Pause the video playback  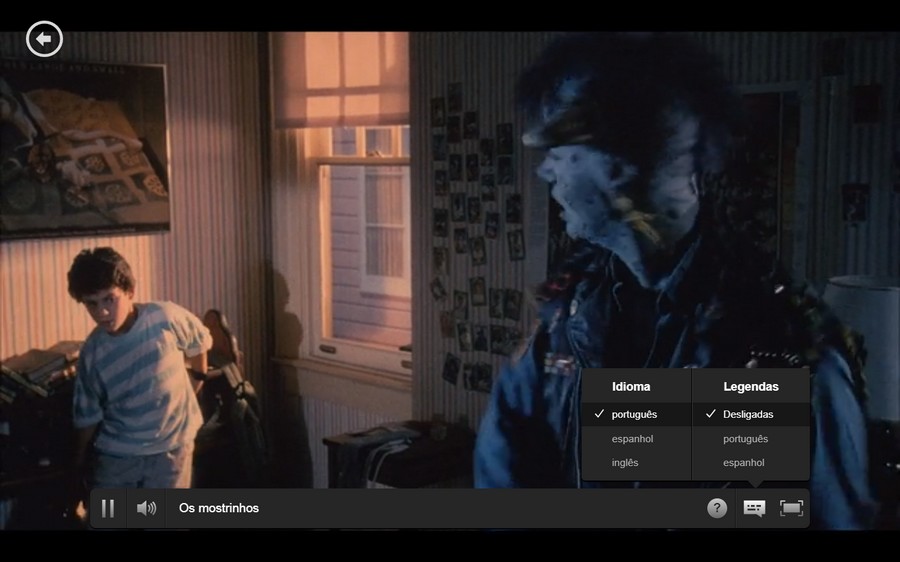click(x=108, y=508)
